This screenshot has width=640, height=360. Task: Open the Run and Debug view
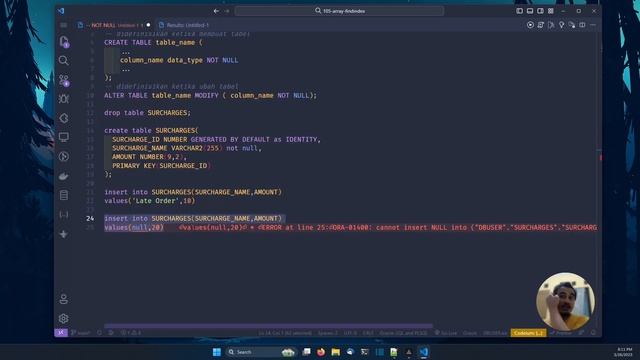(x=64, y=99)
